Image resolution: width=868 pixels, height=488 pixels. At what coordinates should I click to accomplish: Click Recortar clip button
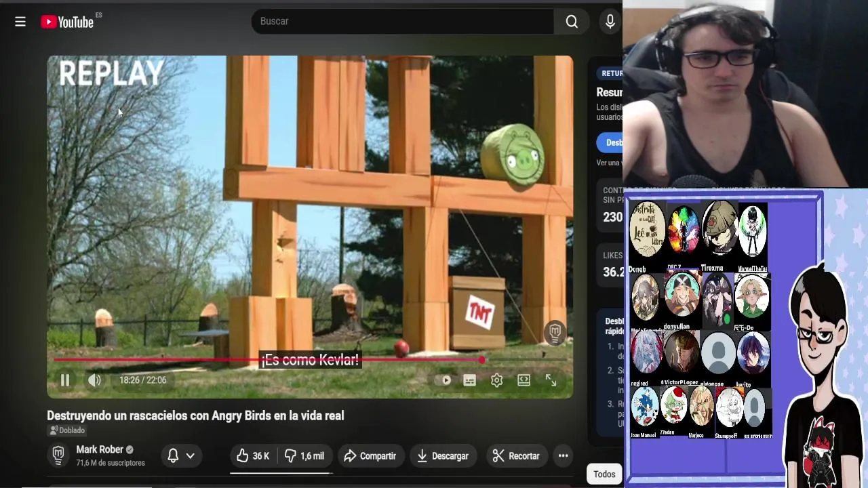click(x=515, y=456)
